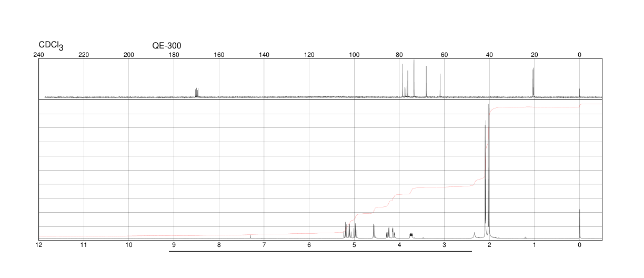Click the 8 ppm label on lower axis
The image size is (644, 278).
point(219,245)
